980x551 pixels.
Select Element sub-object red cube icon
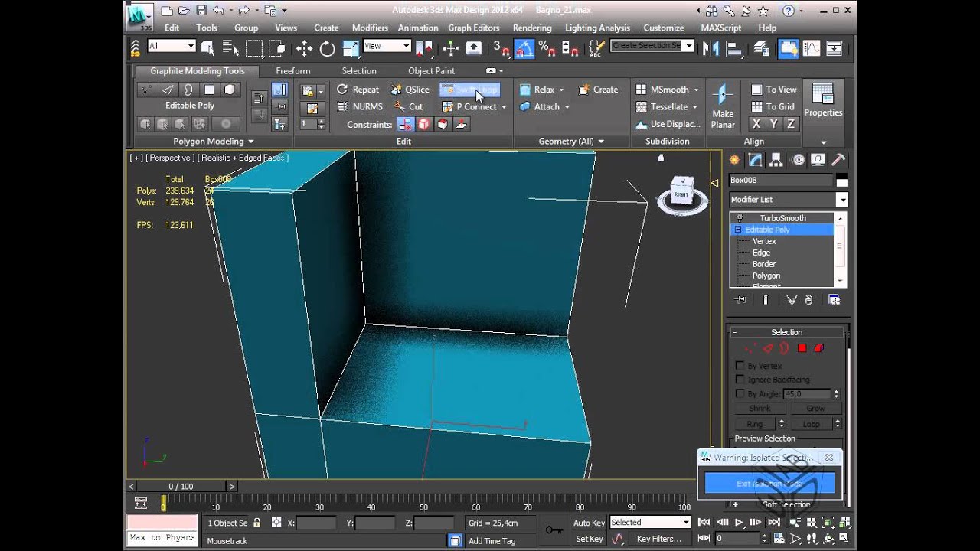pyautogui.click(x=818, y=348)
